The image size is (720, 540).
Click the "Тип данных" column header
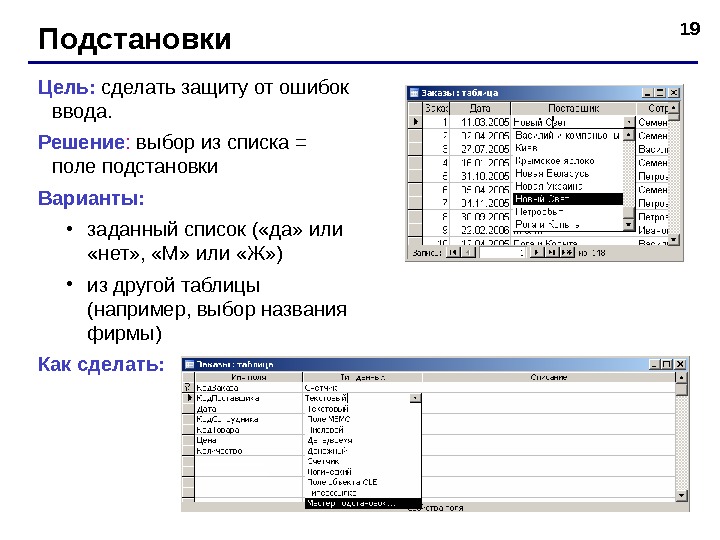(x=362, y=377)
